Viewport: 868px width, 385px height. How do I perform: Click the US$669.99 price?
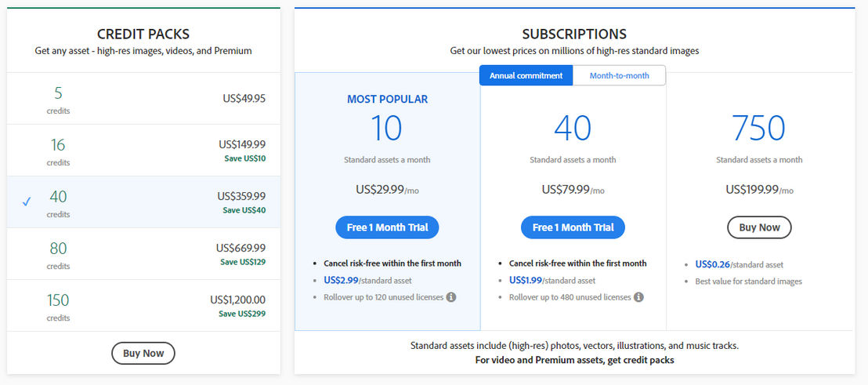click(241, 248)
